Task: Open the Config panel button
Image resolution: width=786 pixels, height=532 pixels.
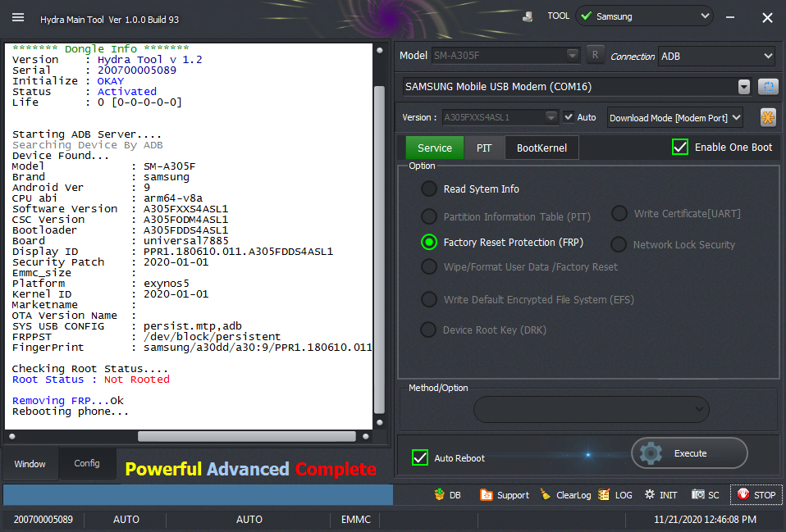Action: coord(87,463)
